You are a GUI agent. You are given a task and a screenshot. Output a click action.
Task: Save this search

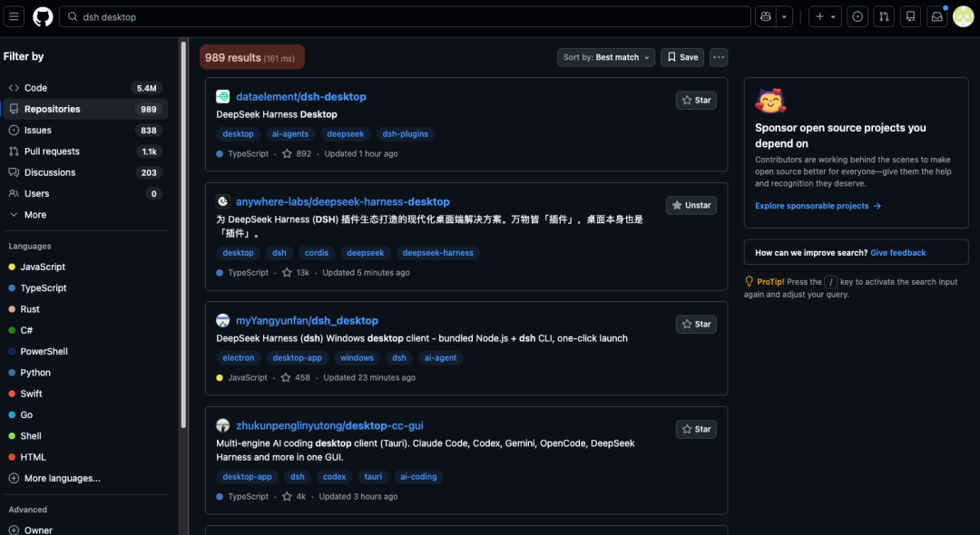pyautogui.click(x=682, y=57)
